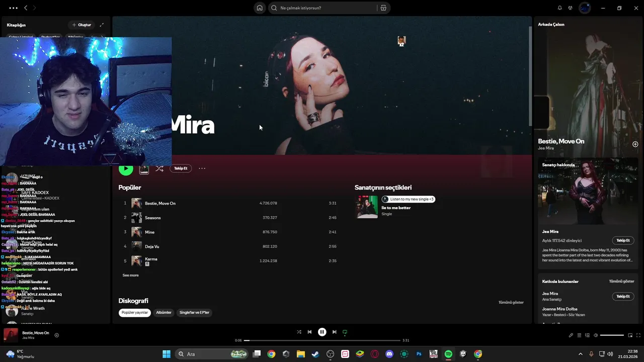Play Jea Mira with the green play button

pos(126,169)
